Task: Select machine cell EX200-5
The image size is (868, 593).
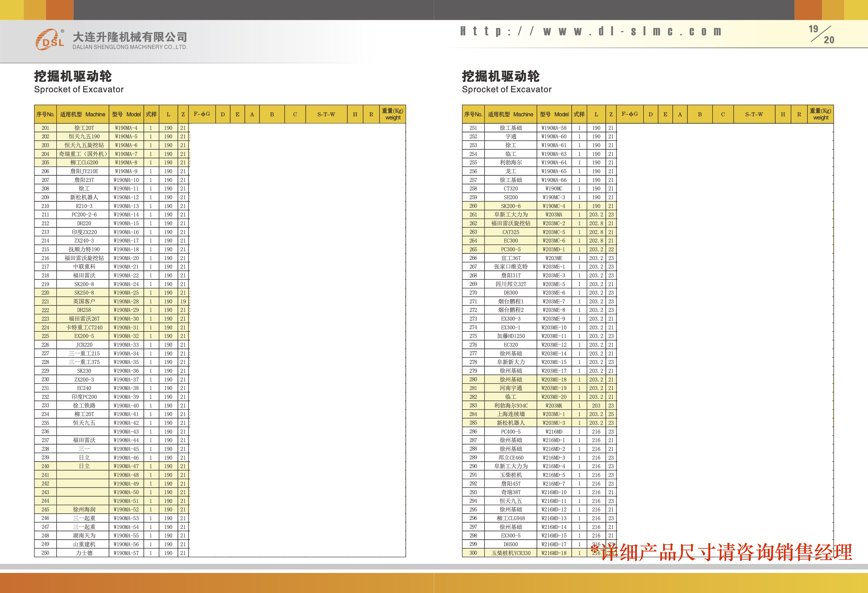Action: (83, 336)
